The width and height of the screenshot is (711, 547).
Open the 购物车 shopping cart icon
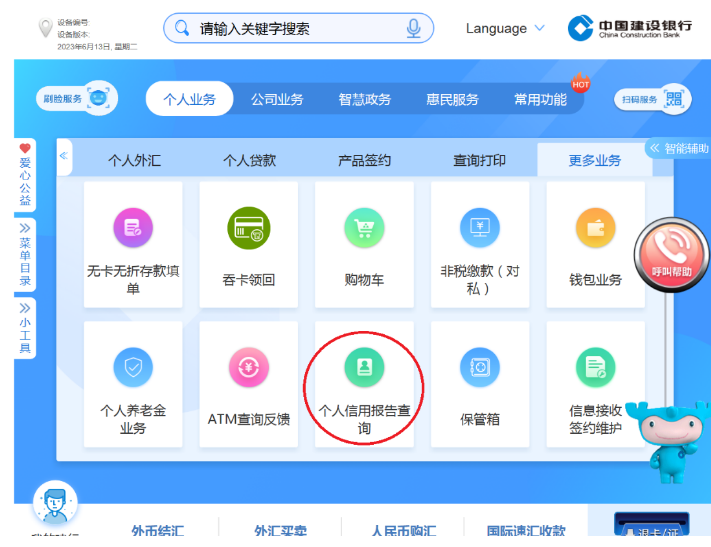pos(364,229)
